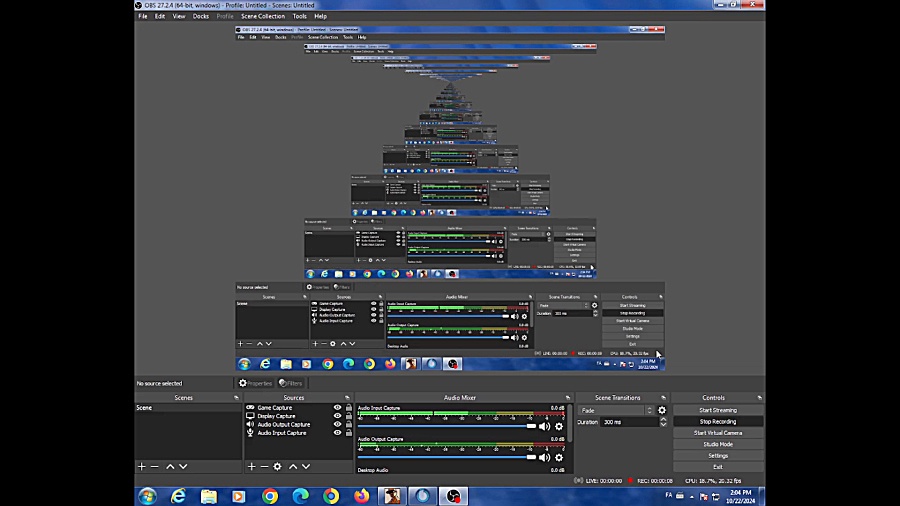Click the Duration 300 ms input field
The image size is (900, 506).
point(629,422)
